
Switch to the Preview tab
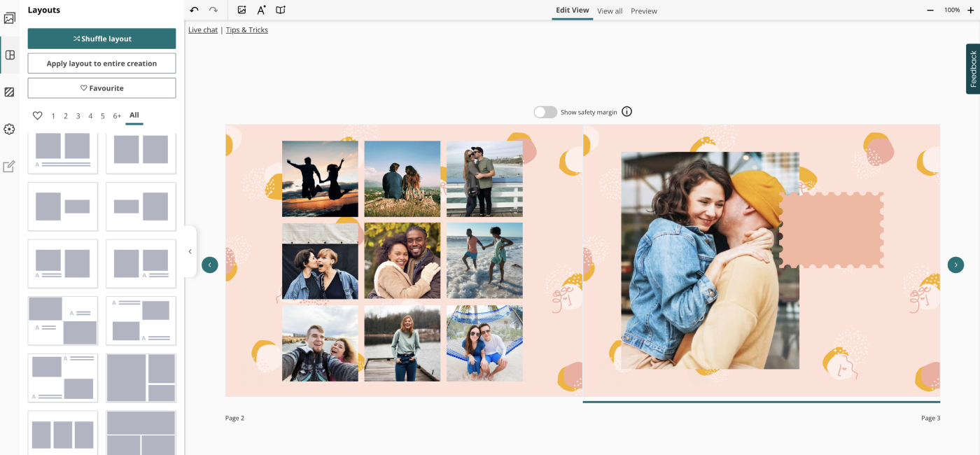[x=643, y=11]
